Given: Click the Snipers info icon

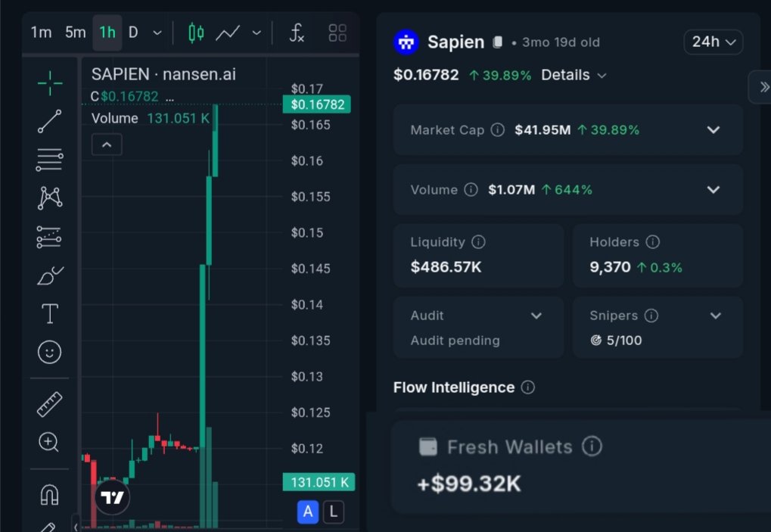Looking at the screenshot, I should pyautogui.click(x=651, y=316).
